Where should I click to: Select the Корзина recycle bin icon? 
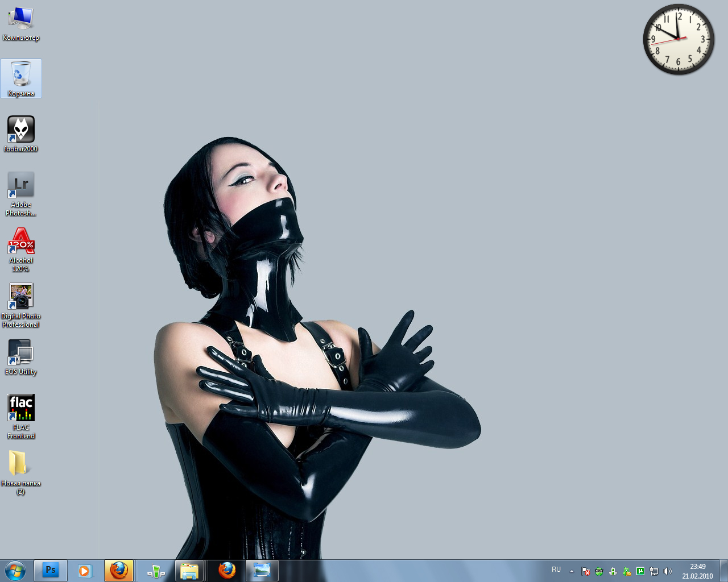(21, 78)
